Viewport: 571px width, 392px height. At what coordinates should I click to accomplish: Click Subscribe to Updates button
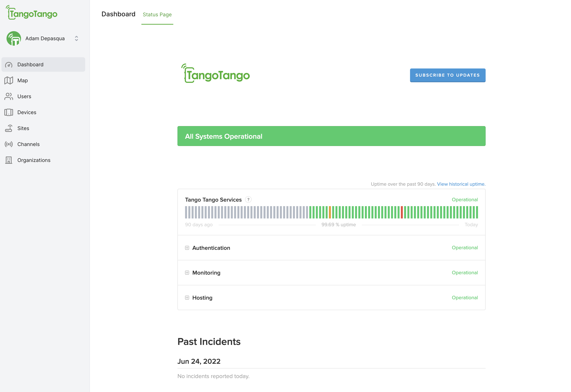447,75
